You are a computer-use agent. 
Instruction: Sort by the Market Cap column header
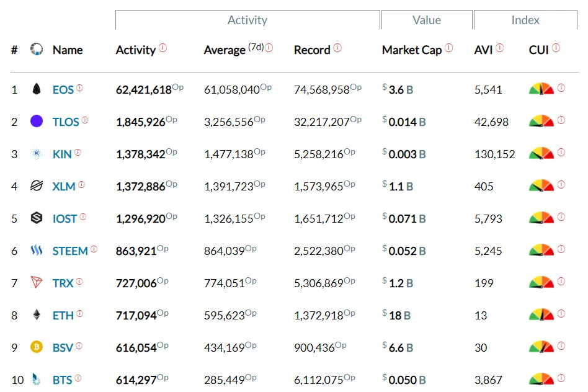click(x=412, y=50)
